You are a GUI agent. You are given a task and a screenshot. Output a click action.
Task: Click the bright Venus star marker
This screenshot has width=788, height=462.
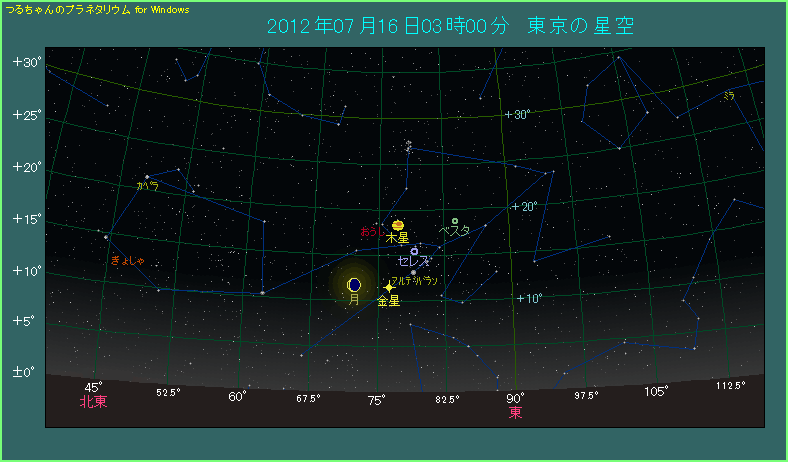(389, 287)
